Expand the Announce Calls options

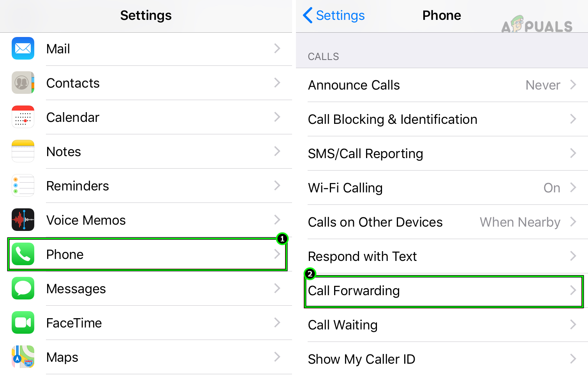click(442, 85)
